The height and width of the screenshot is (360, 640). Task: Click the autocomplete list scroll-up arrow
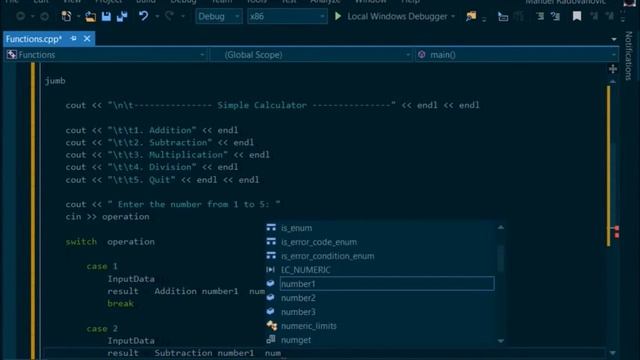pos(501,227)
